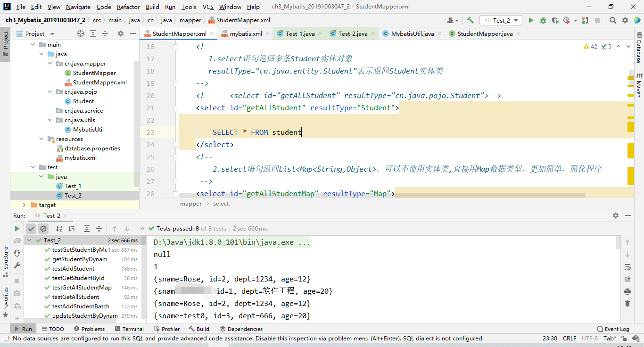Open the TODO tool window
The image size is (644, 347).
pos(52,329)
